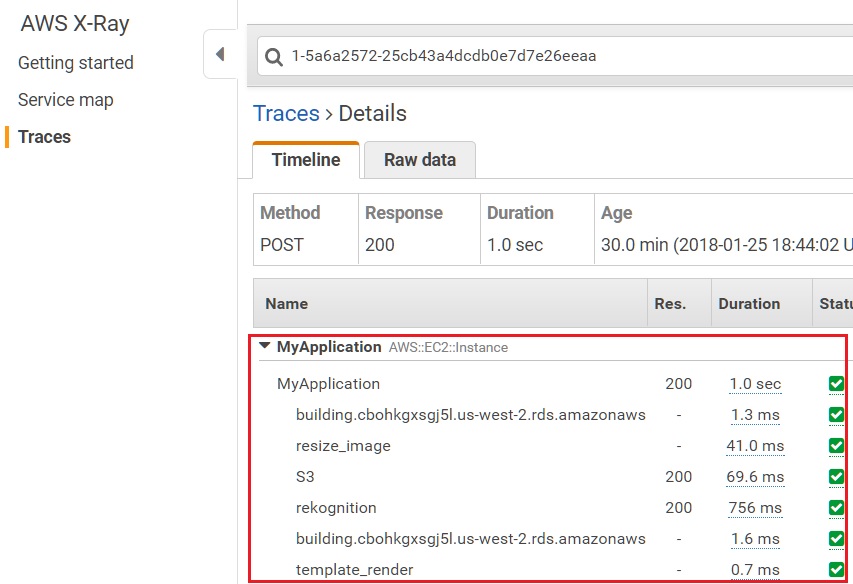853x584 pixels.
Task: Click the 200 response value in summary
Action: click(380, 245)
